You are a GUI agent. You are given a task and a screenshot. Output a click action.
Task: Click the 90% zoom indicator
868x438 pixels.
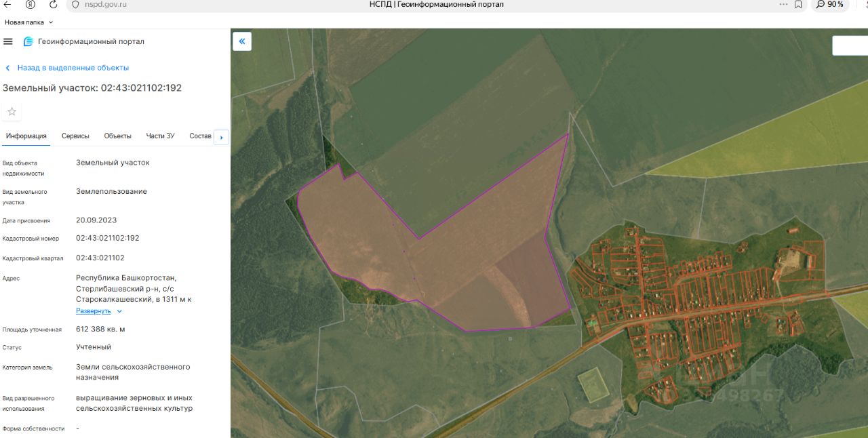click(x=830, y=4)
